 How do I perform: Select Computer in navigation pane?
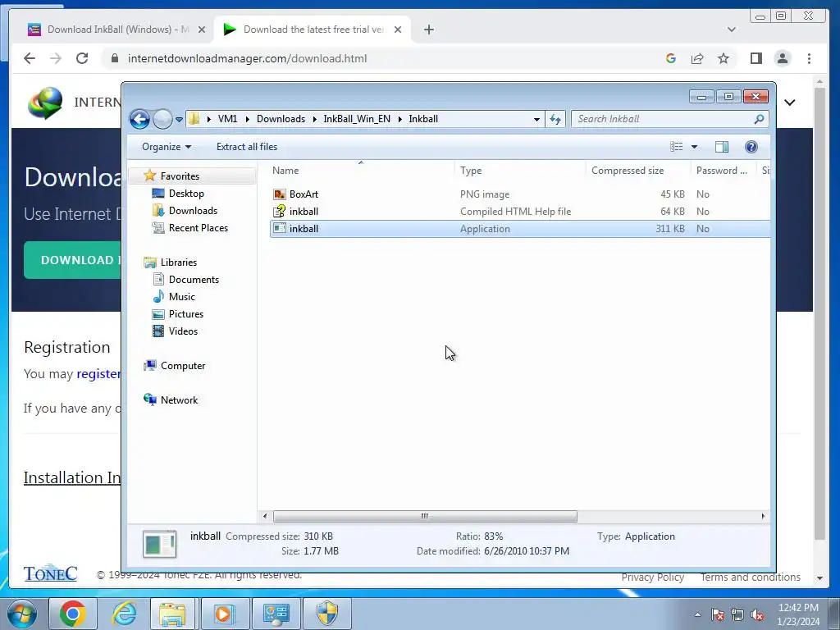pos(183,366)
